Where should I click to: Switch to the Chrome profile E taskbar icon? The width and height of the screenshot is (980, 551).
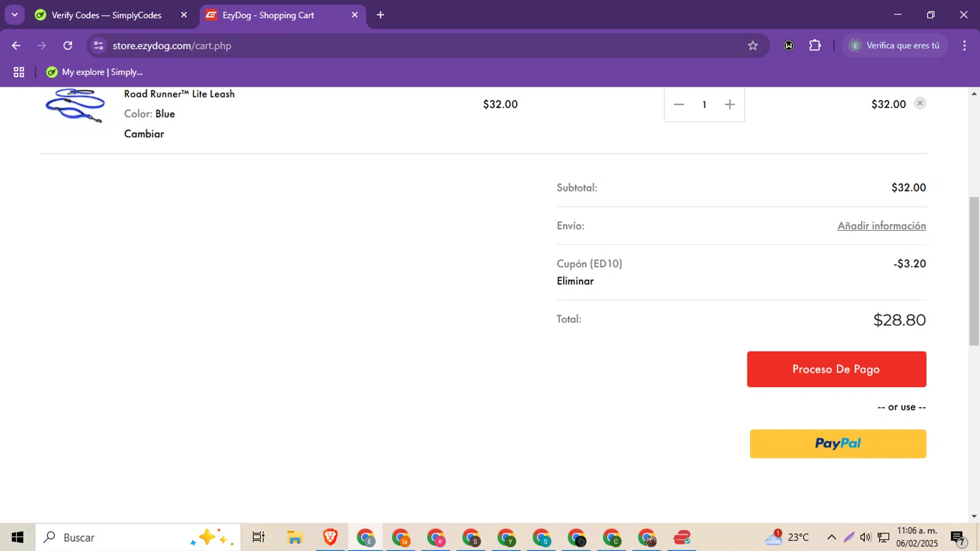[365, 537]
